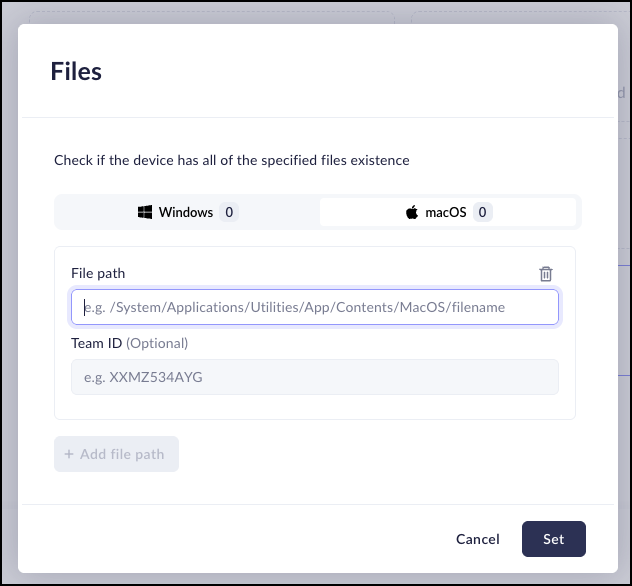Click the Windows count badge showing 0
This screenshot has width=632, height=586.
[229, 212]
